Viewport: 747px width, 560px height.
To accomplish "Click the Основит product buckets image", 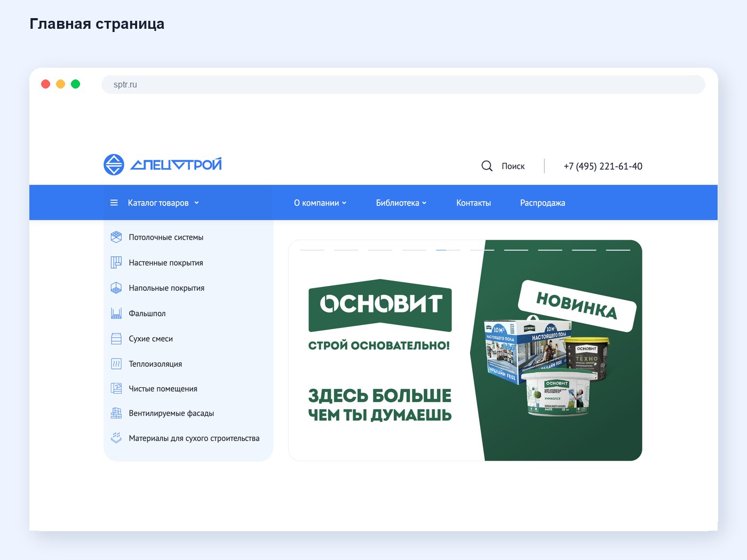I will (x=546, y=366).
